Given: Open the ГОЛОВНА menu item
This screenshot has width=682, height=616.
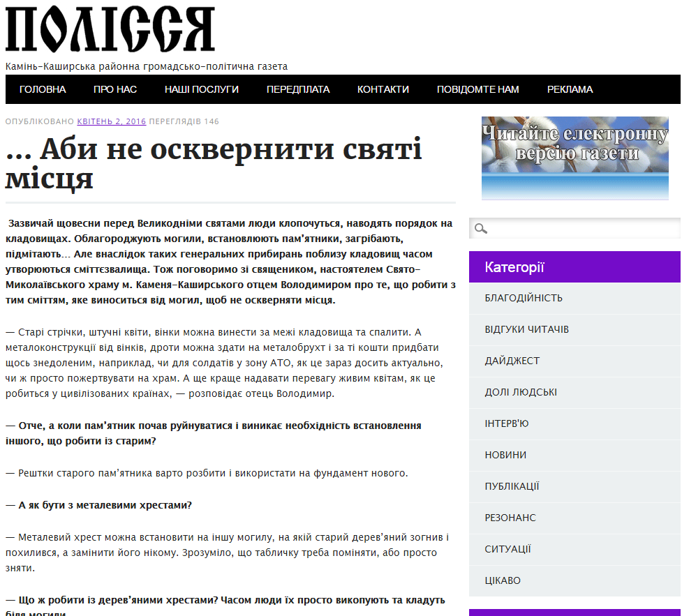Looking at the screenshot, I should click(x=43, y=89).
